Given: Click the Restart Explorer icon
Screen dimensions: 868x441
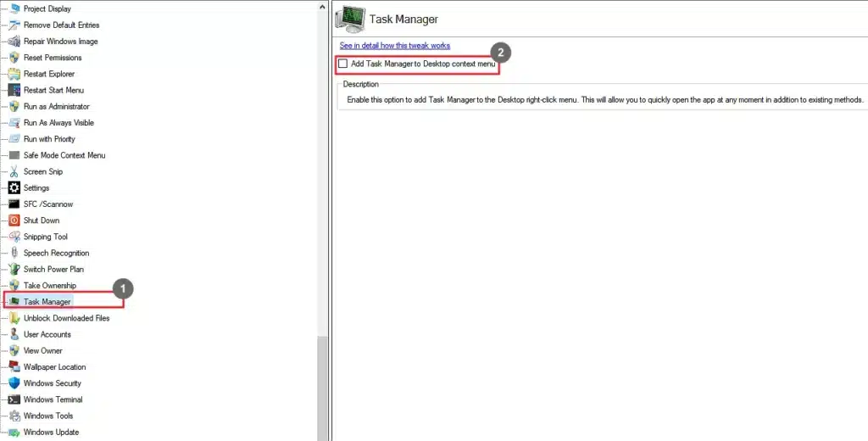Looking at the screenshot, I should click(14, 75).
